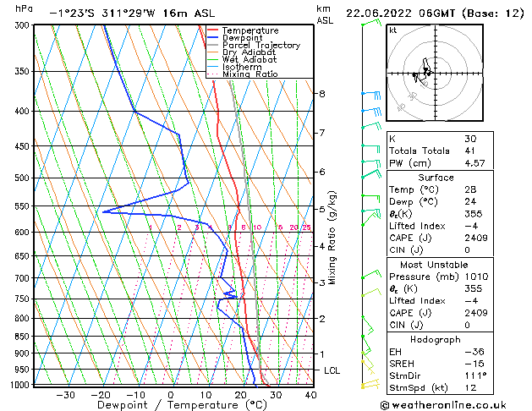The height and width of the screenshot is (411, 532).
Task: Click the vertical "Mixing Ratio (g/kg)" axis title
Action: 332,238
